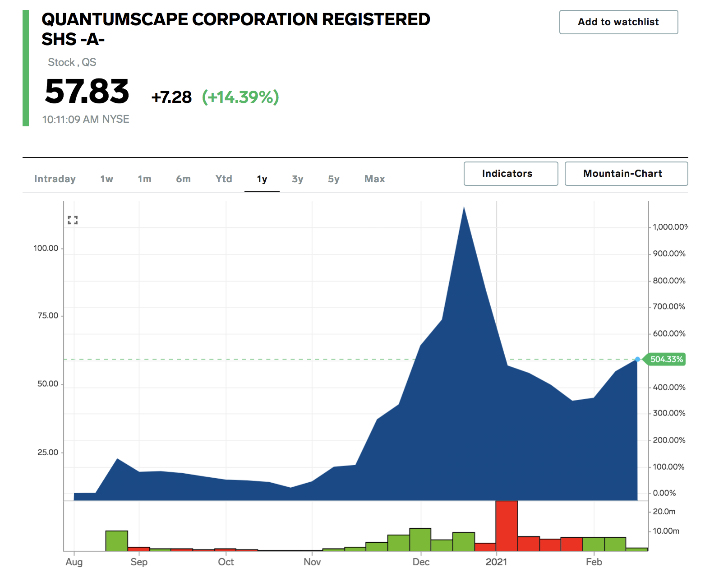Click the 50.00 price axis label
This screenshot has height=582, width=728.
(x=48, y=384)
